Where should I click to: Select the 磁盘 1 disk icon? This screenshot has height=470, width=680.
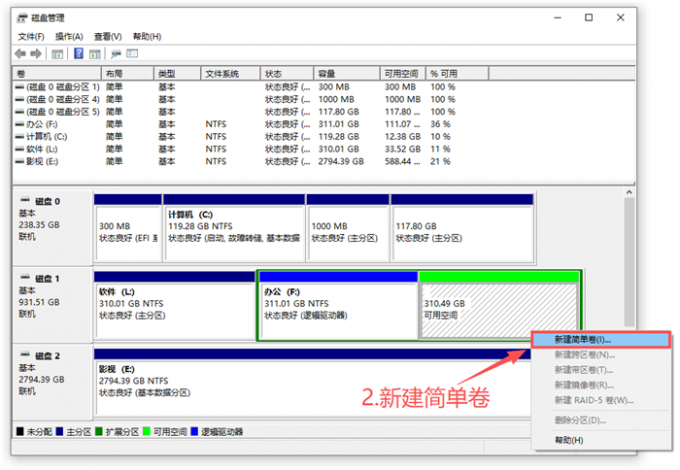[x=25, y=278]
